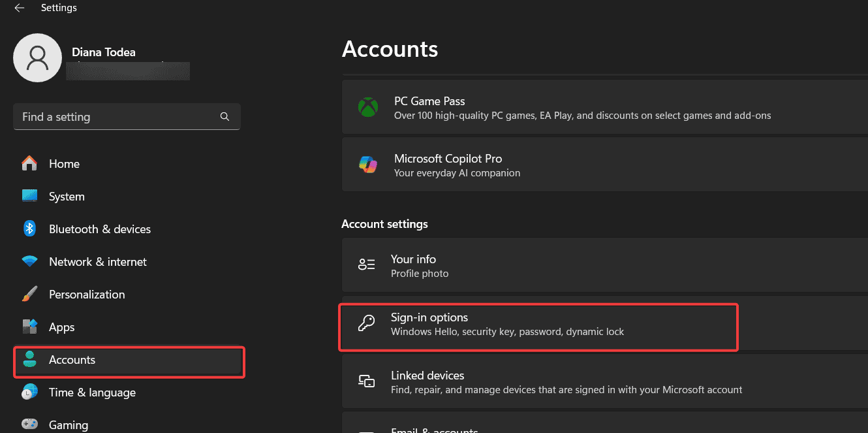
Task: Select the Gaming controller icon in sidebar
Action: click(29, 424)
